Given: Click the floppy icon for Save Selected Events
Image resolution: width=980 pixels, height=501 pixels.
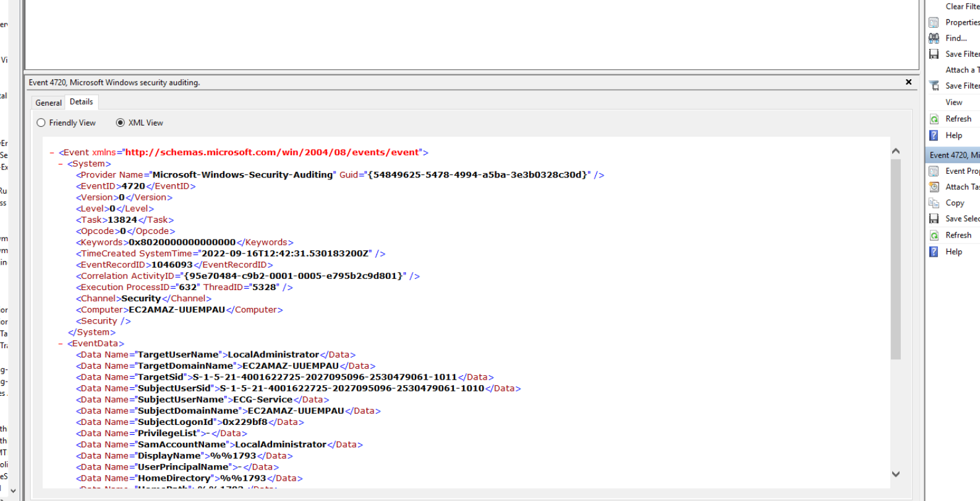Looking at the screenshot, I should point(934,219).
